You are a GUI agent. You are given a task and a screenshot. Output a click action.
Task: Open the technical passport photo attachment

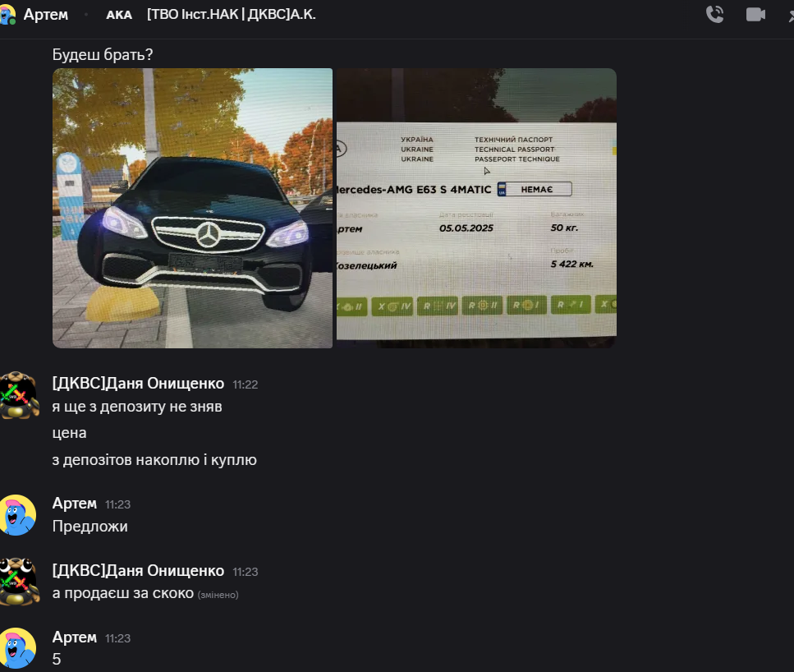[476, 208]
